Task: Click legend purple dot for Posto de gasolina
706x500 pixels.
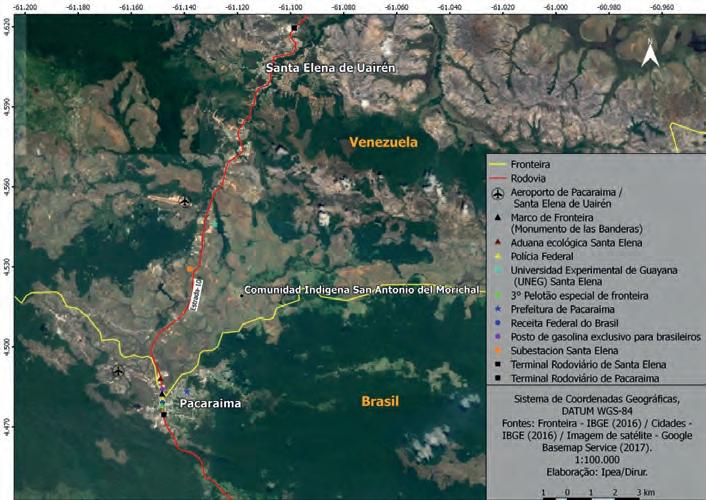Action: pos(498,336)
